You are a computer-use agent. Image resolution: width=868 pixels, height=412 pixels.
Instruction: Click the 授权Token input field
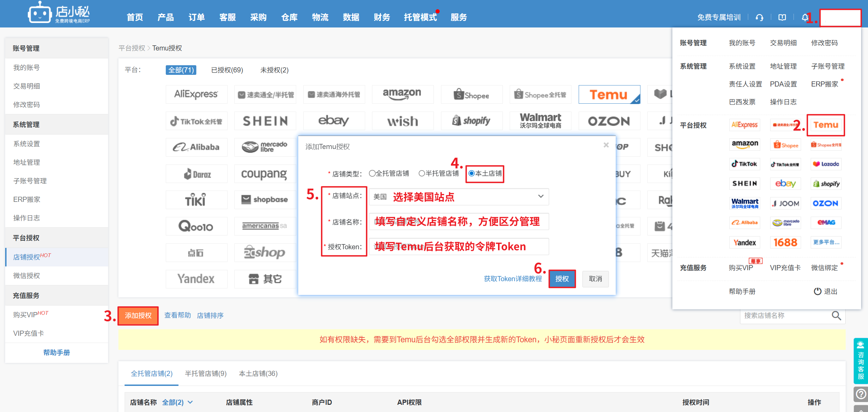pos(459,247)
